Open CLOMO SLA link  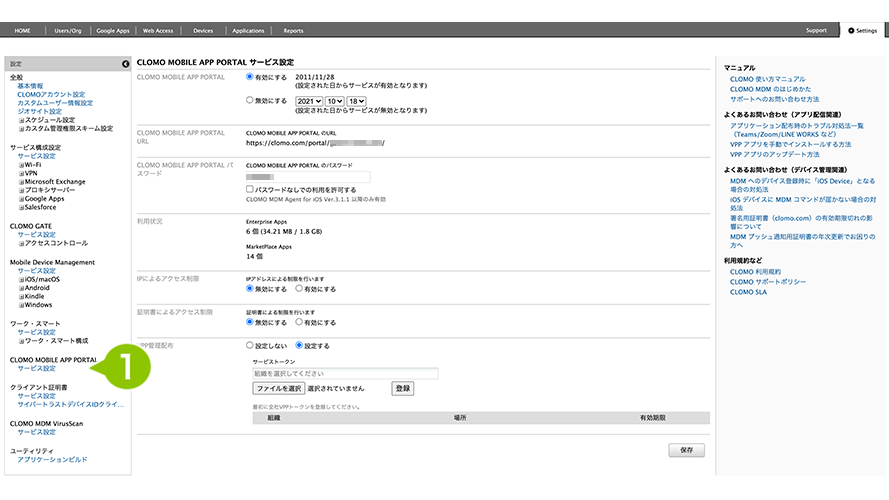point(748,292)
